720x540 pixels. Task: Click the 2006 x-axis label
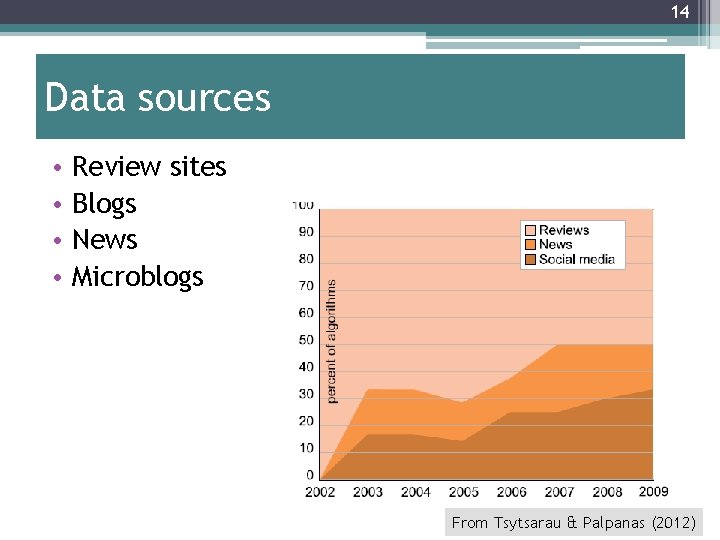512,492
